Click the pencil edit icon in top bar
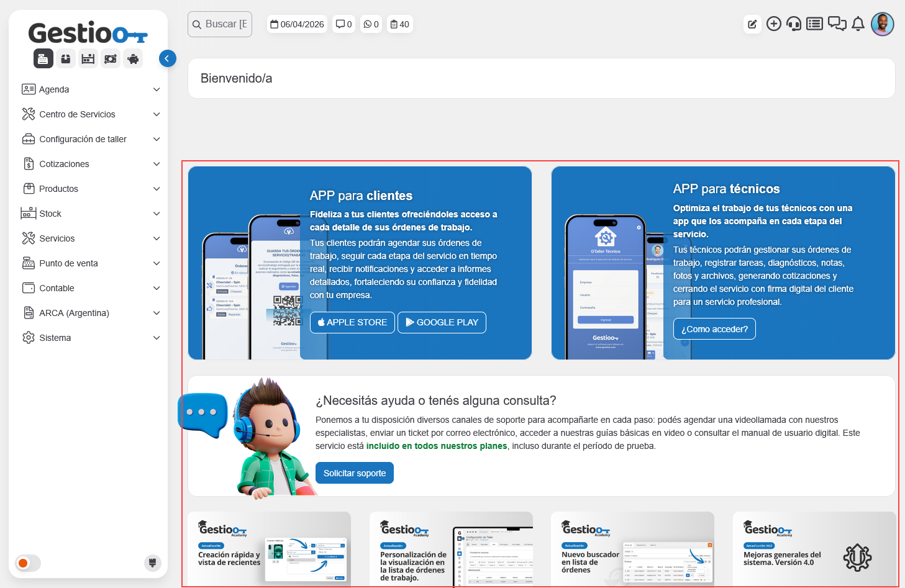The width and height of the screenshot is (905, 588). (x=752, y=24)
